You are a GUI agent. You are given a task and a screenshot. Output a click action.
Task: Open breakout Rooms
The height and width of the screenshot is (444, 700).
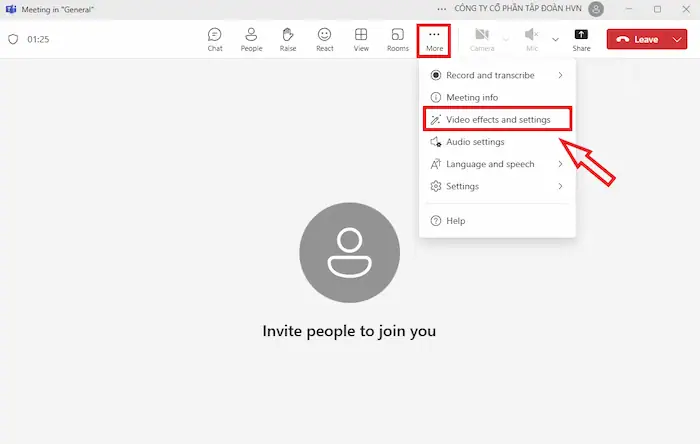pos(398,39)
